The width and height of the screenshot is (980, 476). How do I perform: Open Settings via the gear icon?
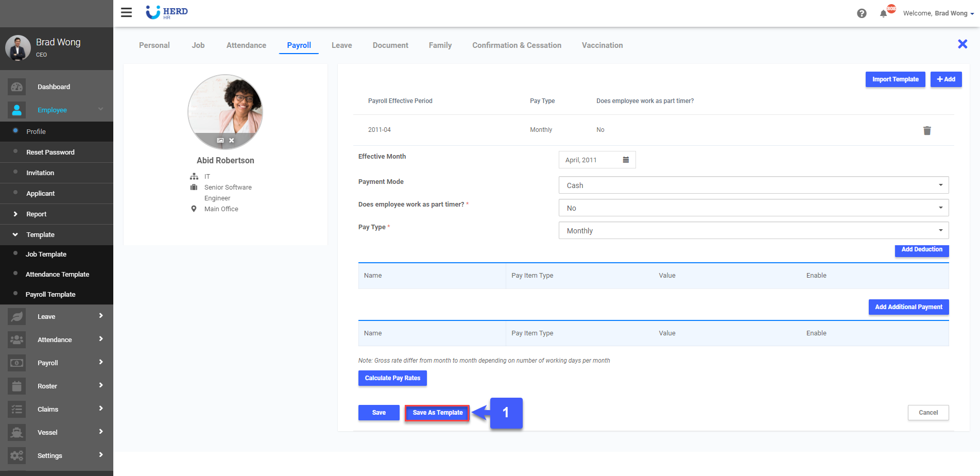pos(16,455)
